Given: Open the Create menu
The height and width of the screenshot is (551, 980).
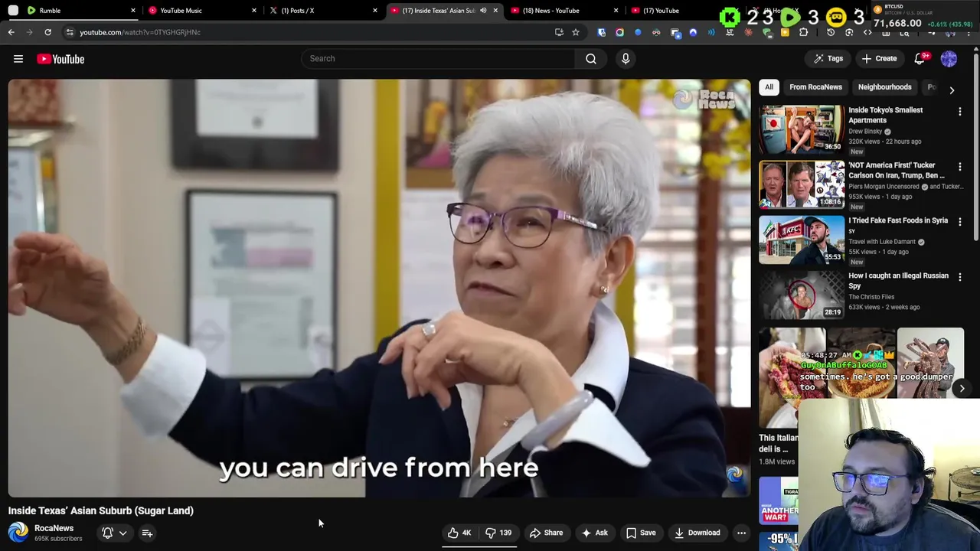Looking at the screenshot, I should click(879, 59).
